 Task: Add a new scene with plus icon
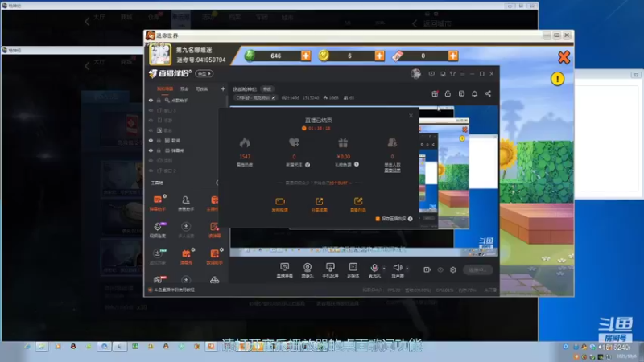pos(223,88)
